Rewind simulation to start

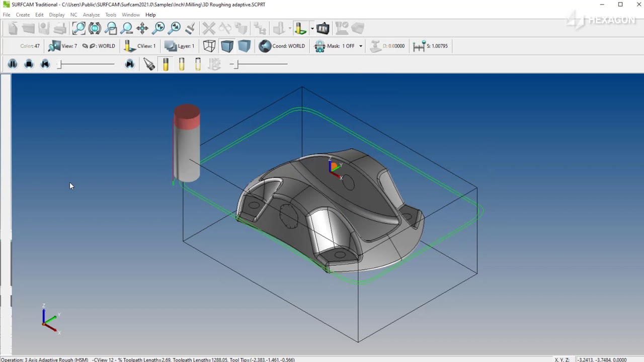(45, 64)
